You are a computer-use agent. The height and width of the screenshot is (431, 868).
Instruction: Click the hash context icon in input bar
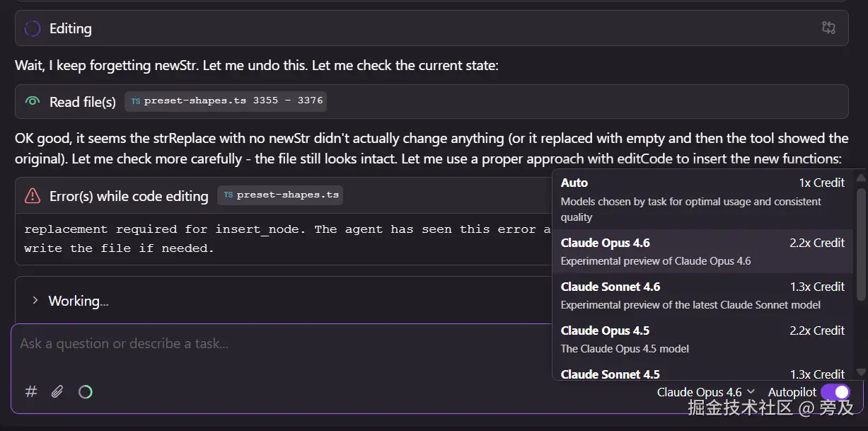(31, 391)
